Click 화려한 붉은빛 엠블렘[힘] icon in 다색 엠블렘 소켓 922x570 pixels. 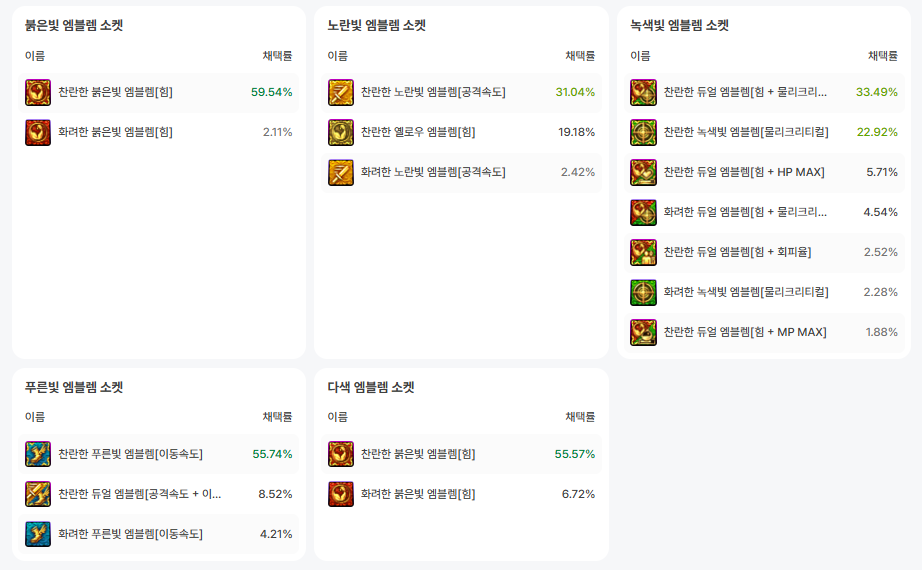pyautogui.click(x=341, y=494)
